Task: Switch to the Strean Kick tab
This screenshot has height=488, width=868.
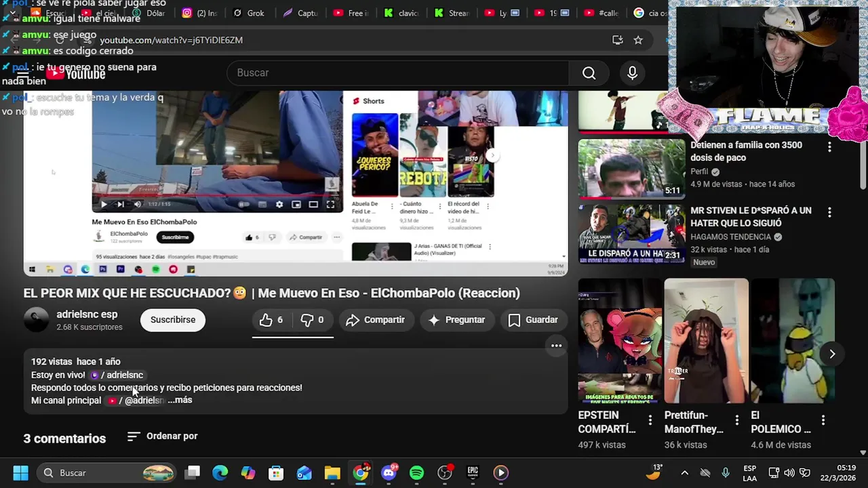Action: pos(451,13)
